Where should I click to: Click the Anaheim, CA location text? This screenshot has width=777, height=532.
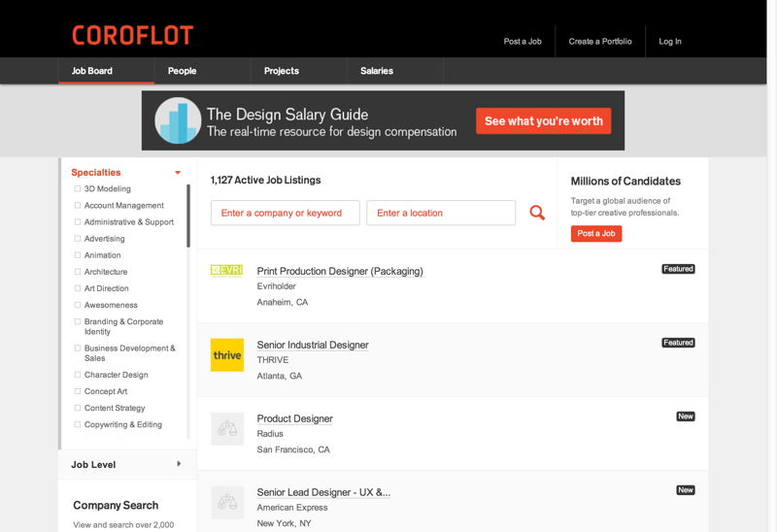point(283,302)
